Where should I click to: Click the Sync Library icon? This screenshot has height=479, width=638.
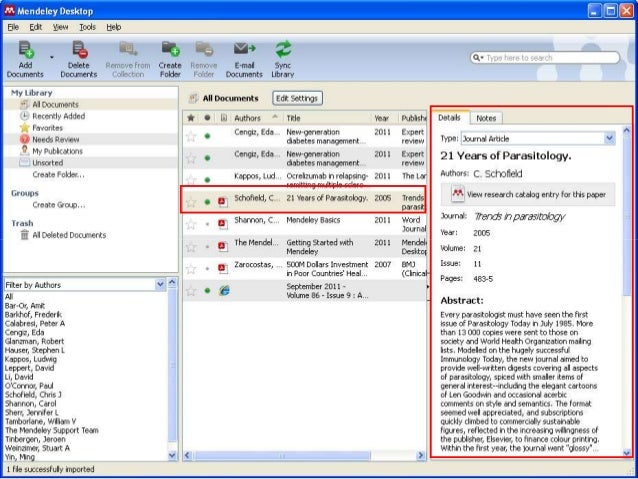tap(283, 49)
